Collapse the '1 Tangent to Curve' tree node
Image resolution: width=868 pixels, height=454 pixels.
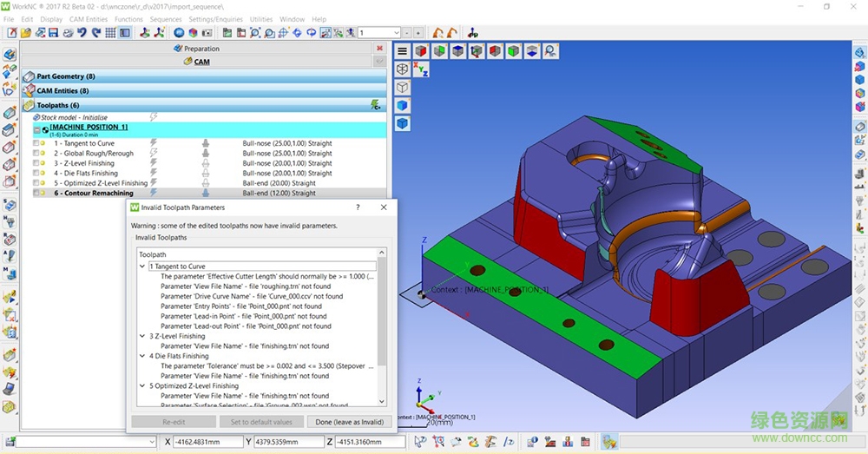(142, 266)
